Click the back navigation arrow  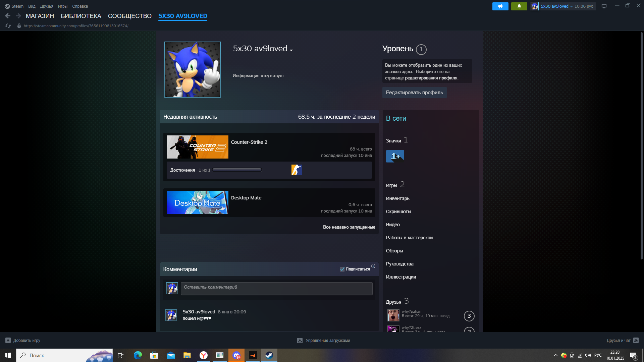8,16
